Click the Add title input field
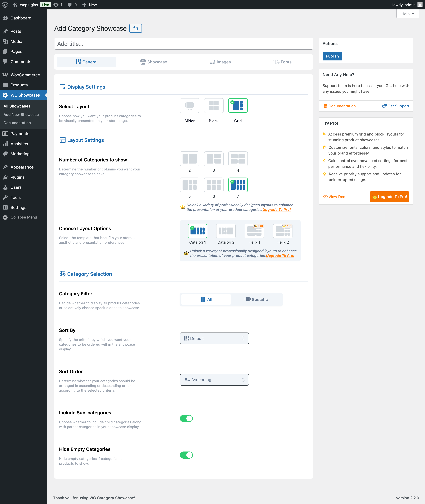The width and height of the screenshot is (425, 504). pos(184,44)
